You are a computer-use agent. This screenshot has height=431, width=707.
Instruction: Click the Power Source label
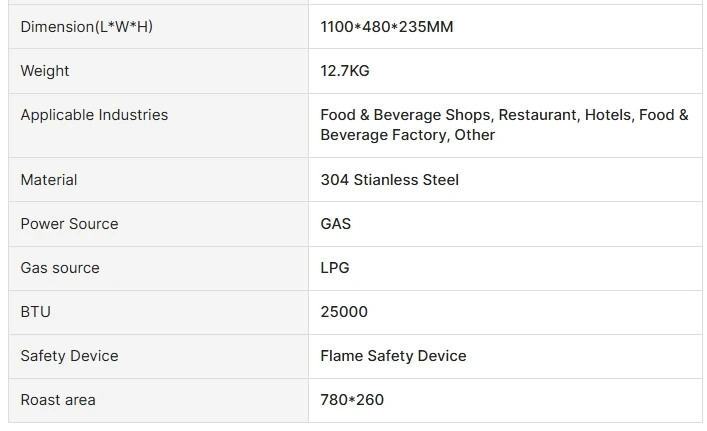[69, 224]
